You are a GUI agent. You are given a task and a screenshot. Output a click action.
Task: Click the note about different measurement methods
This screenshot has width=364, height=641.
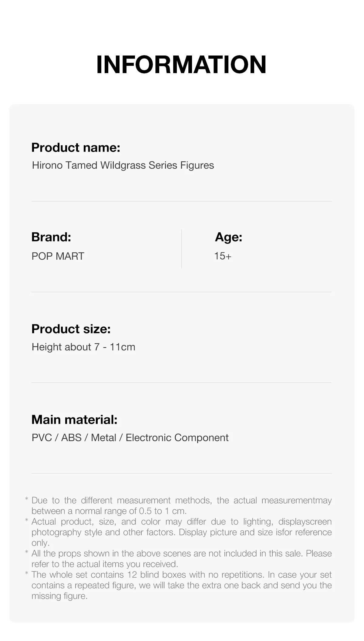(181, 505)
